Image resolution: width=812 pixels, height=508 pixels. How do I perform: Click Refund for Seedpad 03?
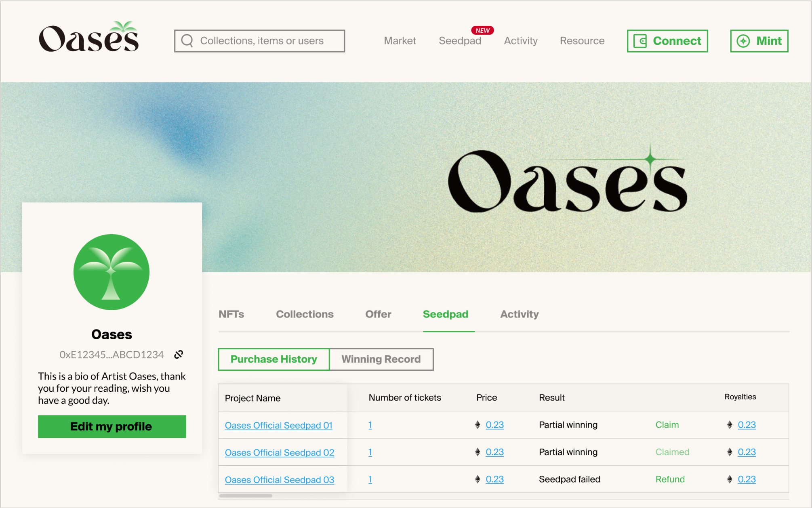tap(670, 479)
